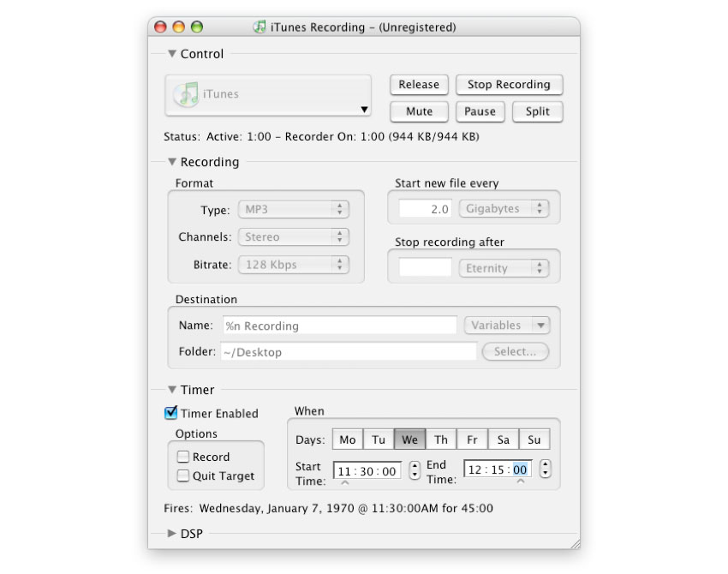Click the End Time field 12:15:00
This screenshot has width=728, height=574.
[498, 469]
